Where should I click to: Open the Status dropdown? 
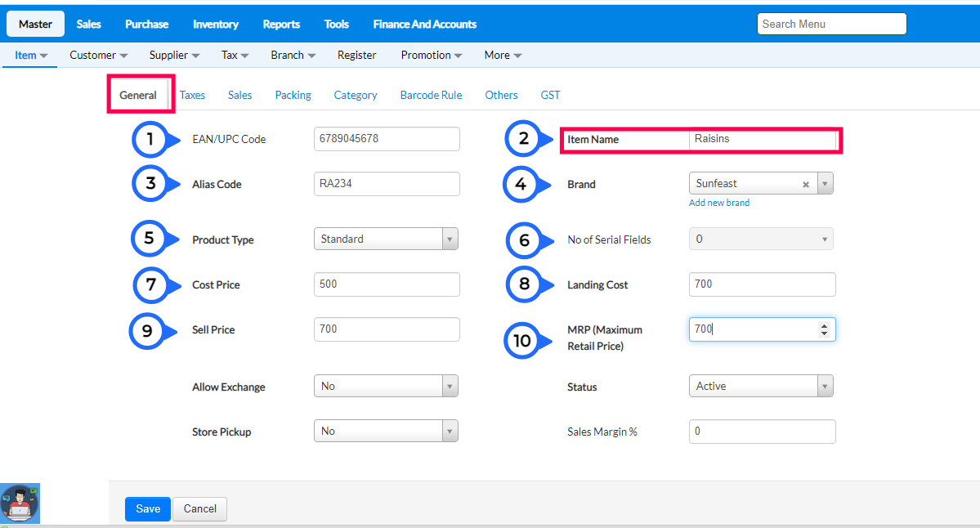[x=761, y=386]
